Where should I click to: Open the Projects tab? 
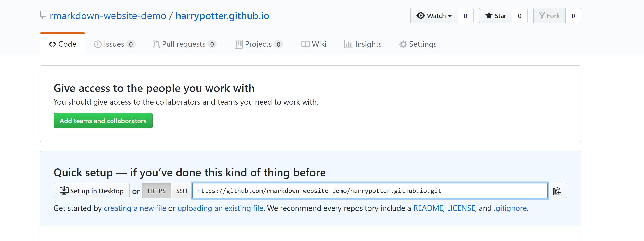[258, 44]
